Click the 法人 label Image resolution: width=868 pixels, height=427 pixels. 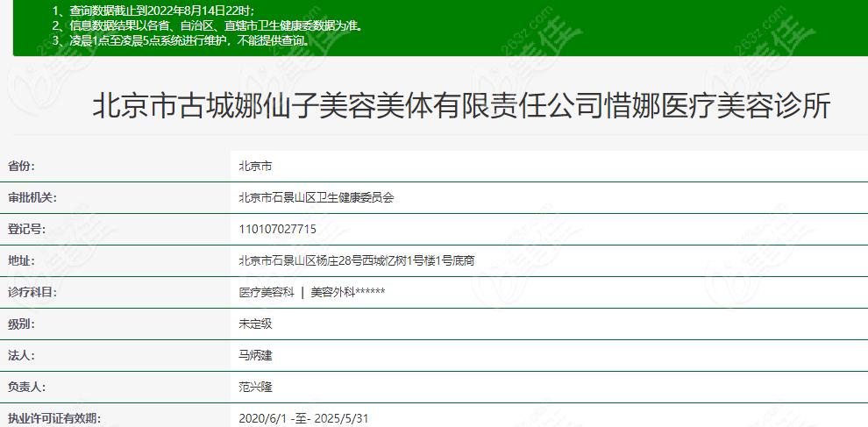(x=21, y=355)
